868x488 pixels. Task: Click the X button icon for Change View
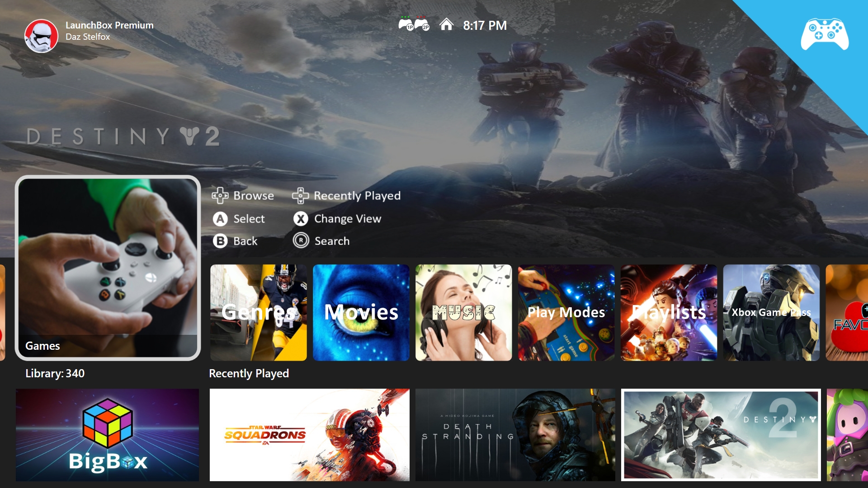(301, 219)
